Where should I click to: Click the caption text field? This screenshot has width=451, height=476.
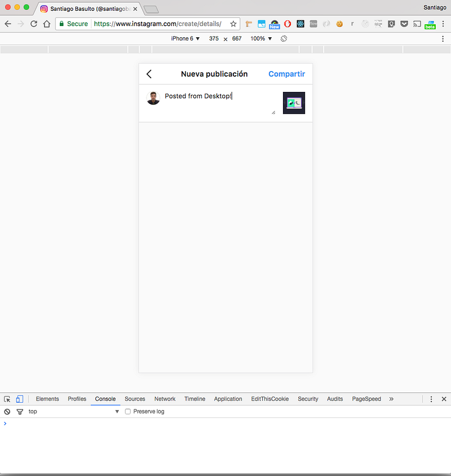219,103
